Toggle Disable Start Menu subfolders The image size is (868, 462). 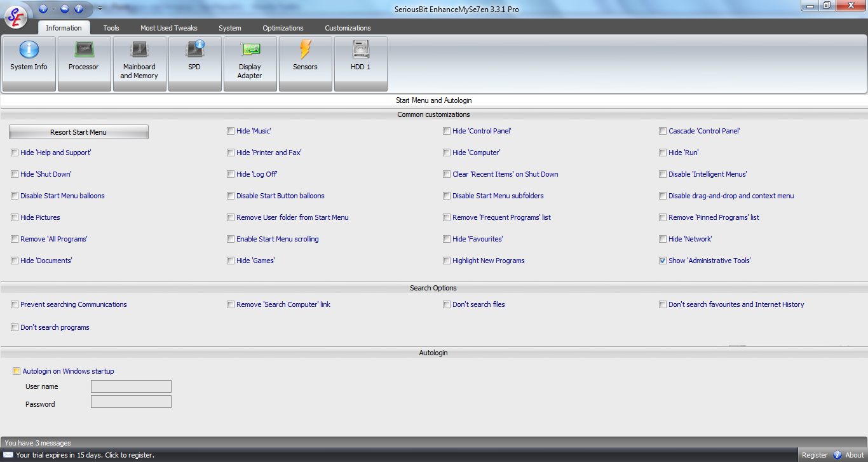tap(447, 196)
